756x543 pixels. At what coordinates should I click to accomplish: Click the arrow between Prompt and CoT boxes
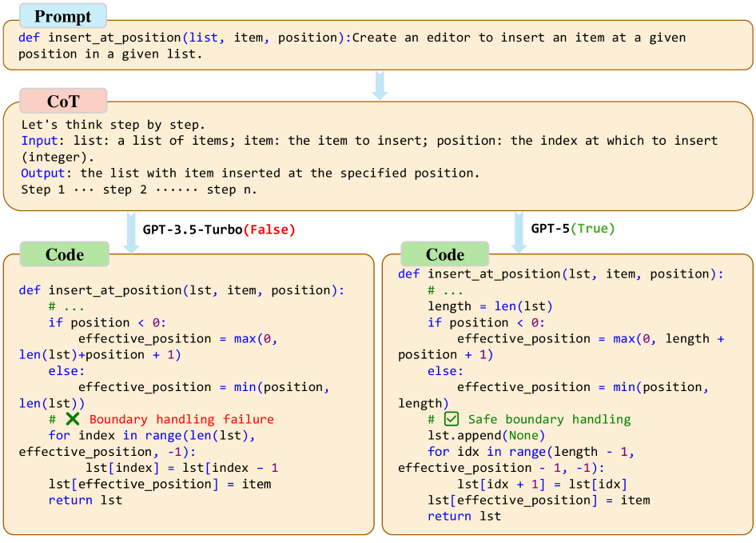point(380,85)
